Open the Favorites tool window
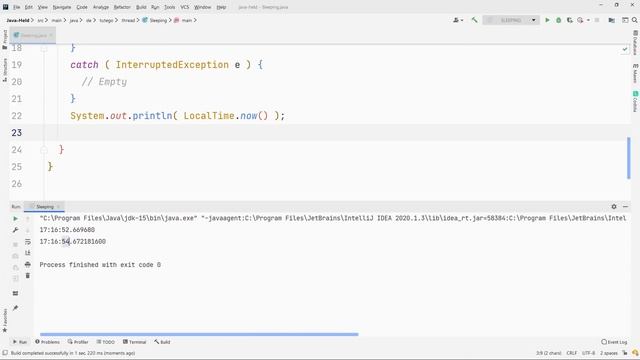This screenshot has height=360, width=640. tap(5, 320)
